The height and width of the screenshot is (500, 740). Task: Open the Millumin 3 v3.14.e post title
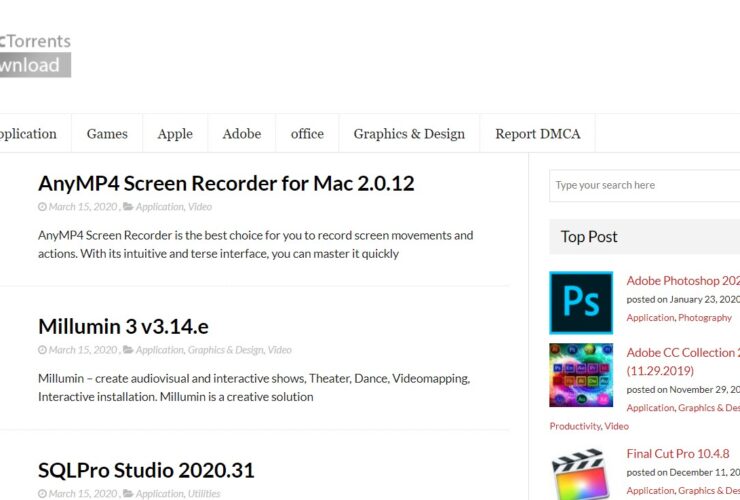(x=123, y=326)
